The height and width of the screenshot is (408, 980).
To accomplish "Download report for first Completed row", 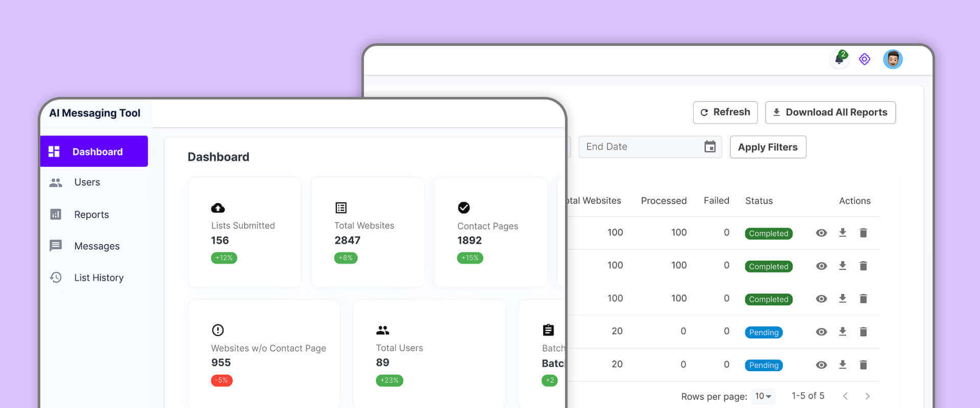I will 843,233.
